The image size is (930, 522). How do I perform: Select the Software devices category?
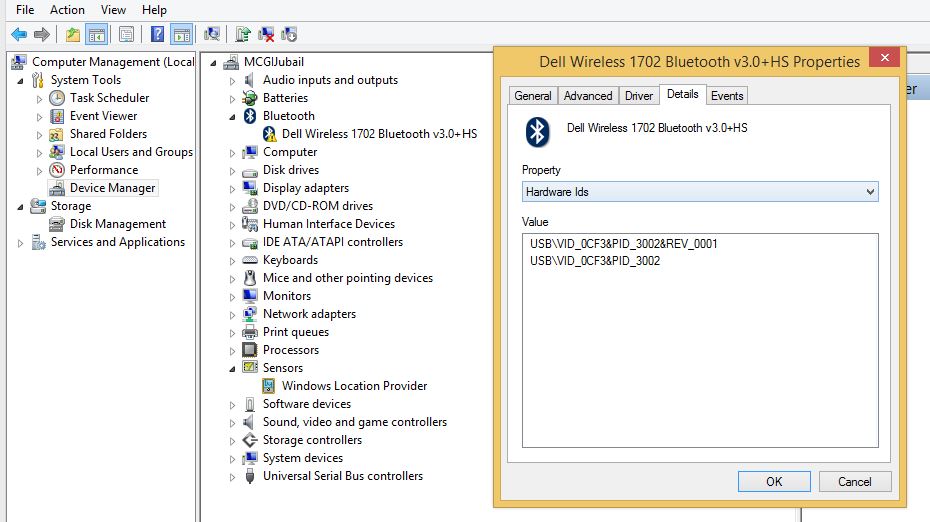(x=307, y=403)
